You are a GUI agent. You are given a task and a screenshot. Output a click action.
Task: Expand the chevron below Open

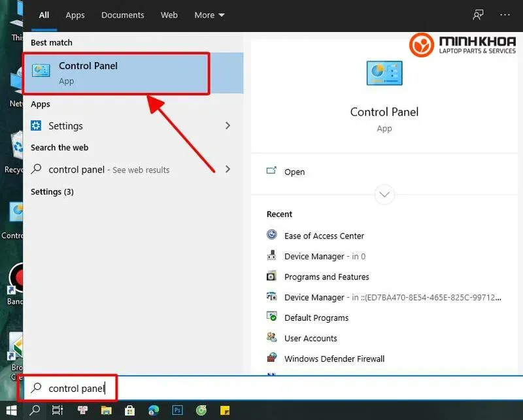point(384,194)
